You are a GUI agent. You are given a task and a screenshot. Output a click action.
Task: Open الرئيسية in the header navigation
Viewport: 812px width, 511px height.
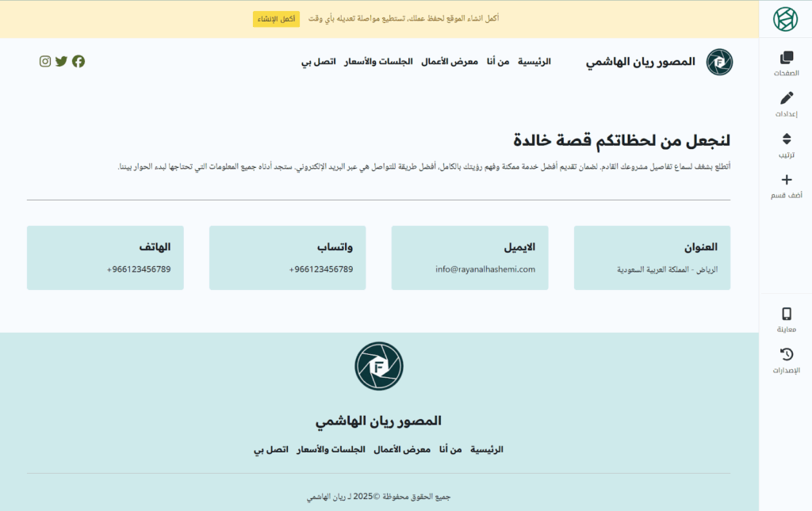click(534, 62)
